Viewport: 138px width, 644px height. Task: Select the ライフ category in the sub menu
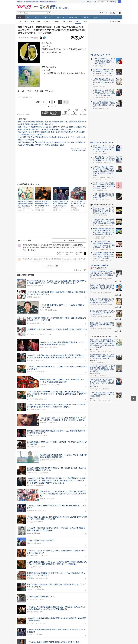tap(78, 21)
